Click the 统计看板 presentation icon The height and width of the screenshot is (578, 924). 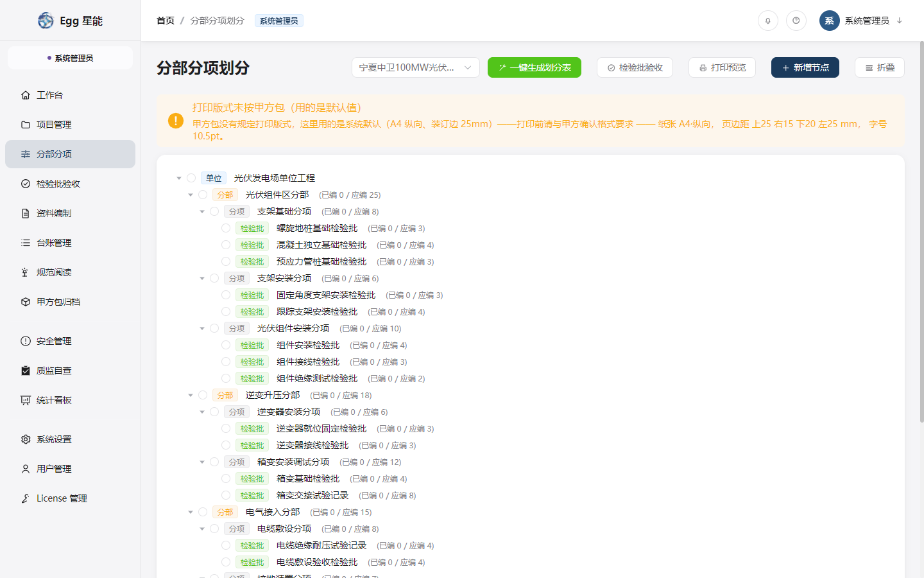click(26, 400)
